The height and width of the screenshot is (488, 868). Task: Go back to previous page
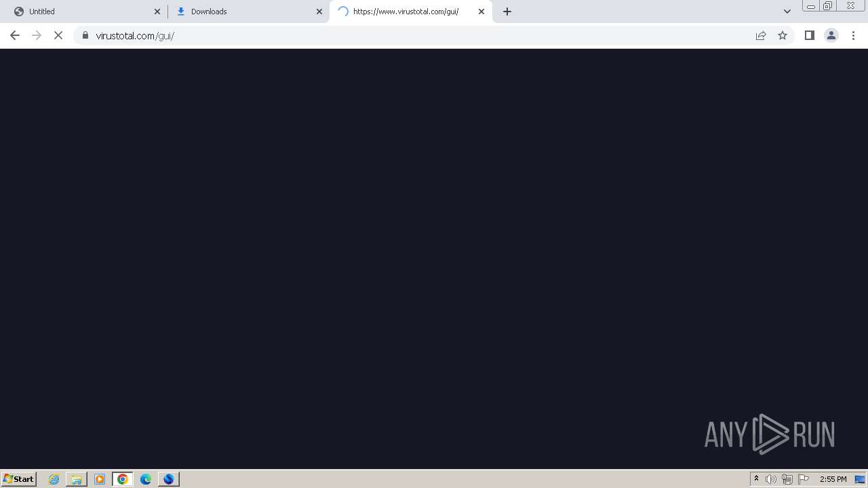click(15, 35)
